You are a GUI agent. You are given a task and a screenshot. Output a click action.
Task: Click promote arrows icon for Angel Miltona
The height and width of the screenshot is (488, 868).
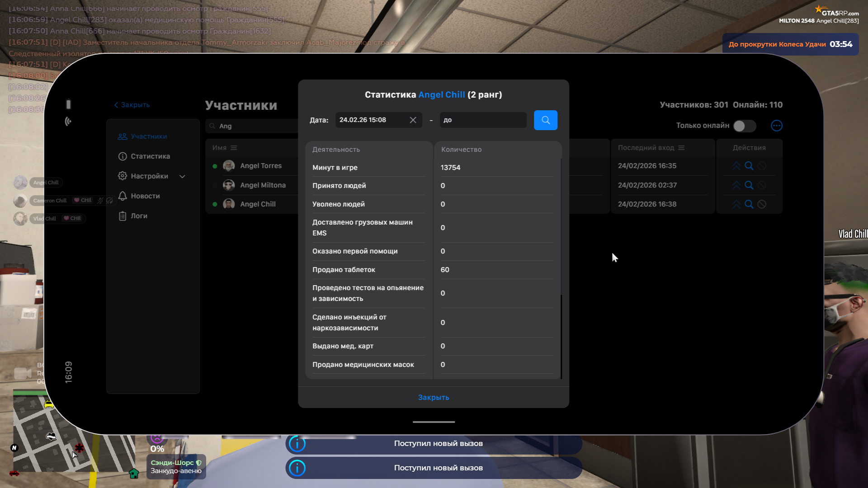[736, 185]
